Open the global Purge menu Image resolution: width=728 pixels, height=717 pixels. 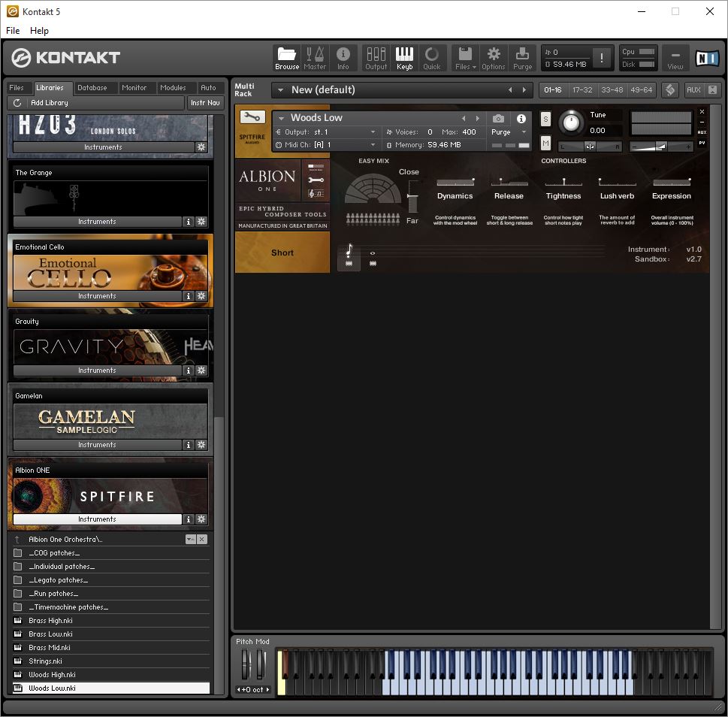pyautogui.click(x=522, y=58)
